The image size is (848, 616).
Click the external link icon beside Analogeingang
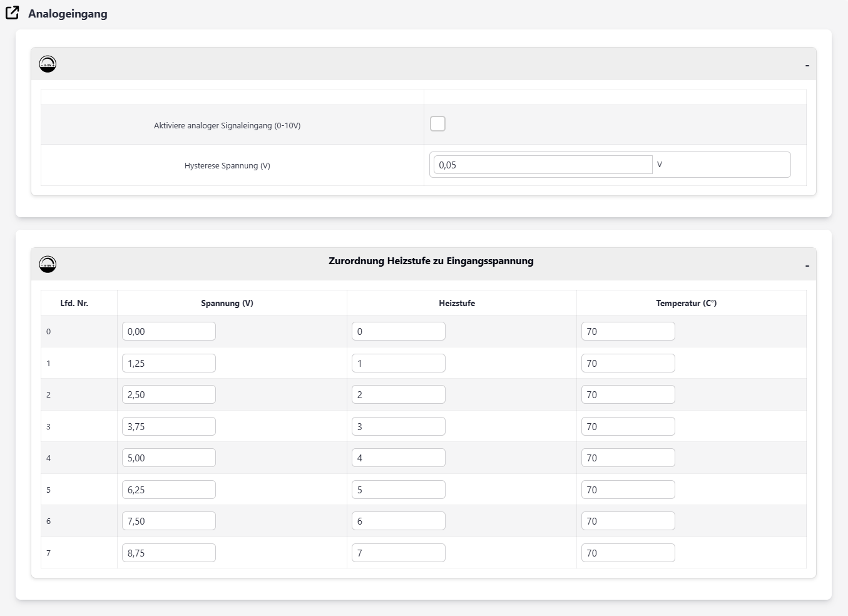(13, 13)
